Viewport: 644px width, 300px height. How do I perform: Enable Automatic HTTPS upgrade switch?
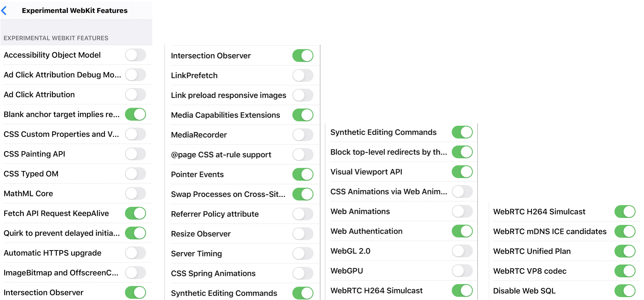[x=136, y=253]
